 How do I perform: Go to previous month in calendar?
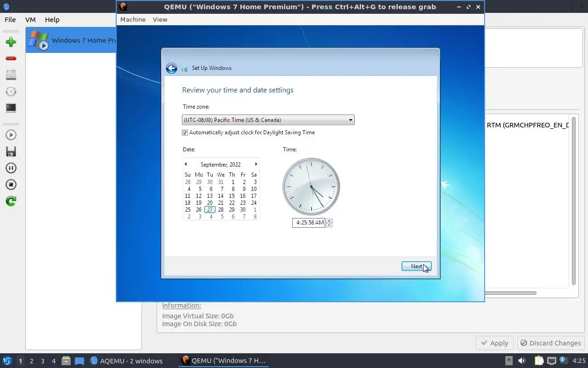click(x=186, y=164)
